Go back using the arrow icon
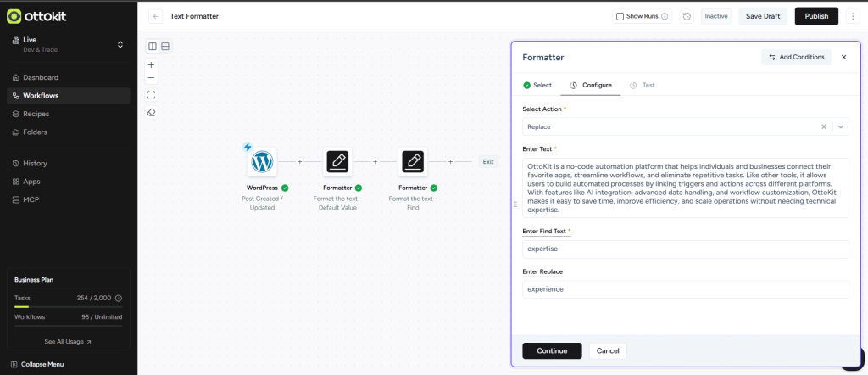868x375 pixels. (x=156, y=16)
